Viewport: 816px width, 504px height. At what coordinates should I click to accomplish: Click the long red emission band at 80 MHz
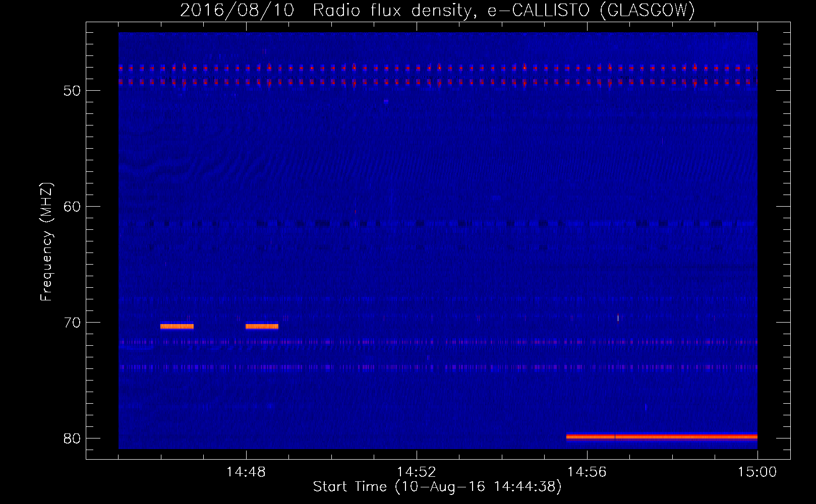tap(662, 437)
